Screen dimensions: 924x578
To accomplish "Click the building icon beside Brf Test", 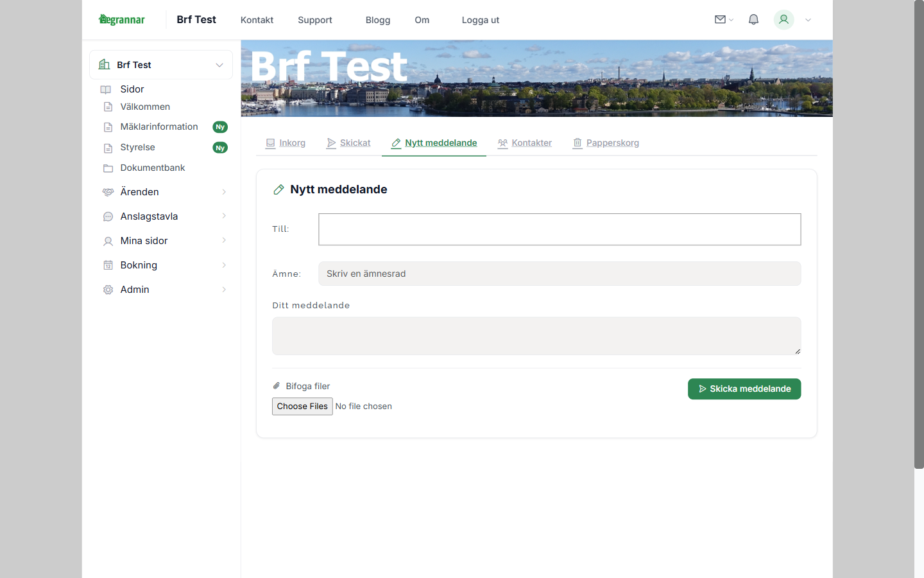I will (104, 64).
